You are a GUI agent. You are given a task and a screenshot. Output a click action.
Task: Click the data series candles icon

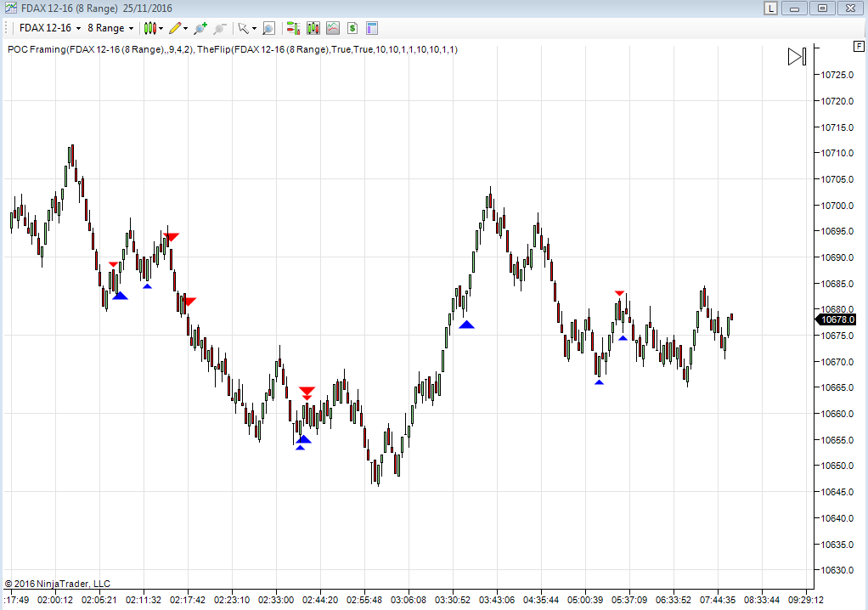coord(313,28)
